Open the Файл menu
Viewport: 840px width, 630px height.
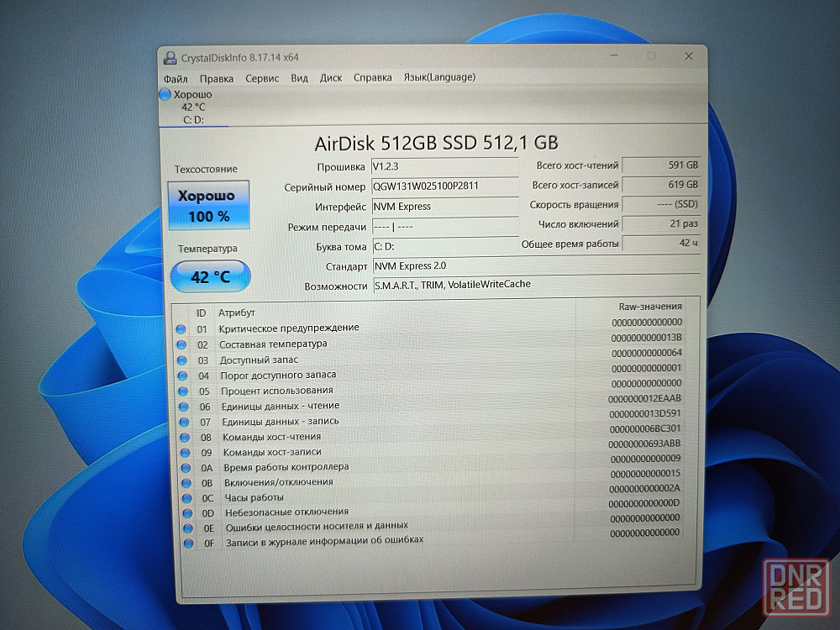tap(176, 77)
